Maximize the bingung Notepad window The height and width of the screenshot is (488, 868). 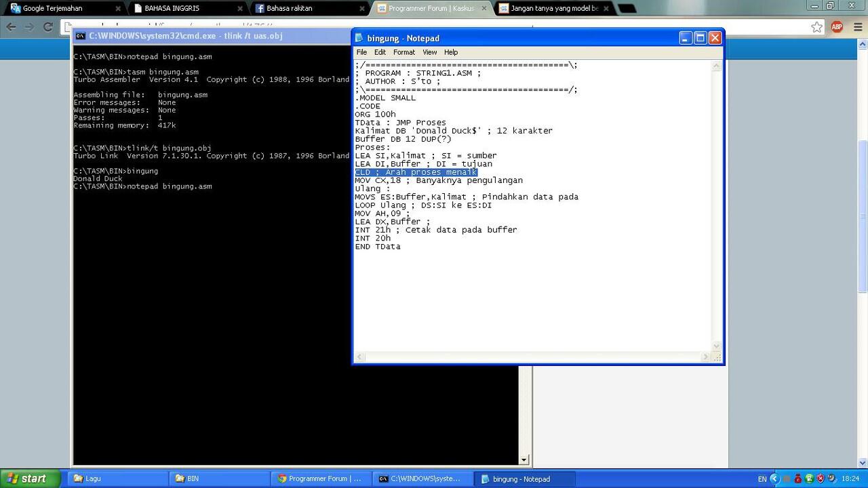point(701,38)
